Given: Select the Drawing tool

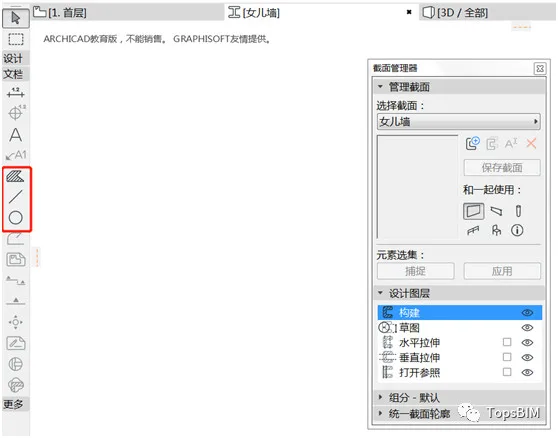Looking at the screenshot, I should pos(16,260).
